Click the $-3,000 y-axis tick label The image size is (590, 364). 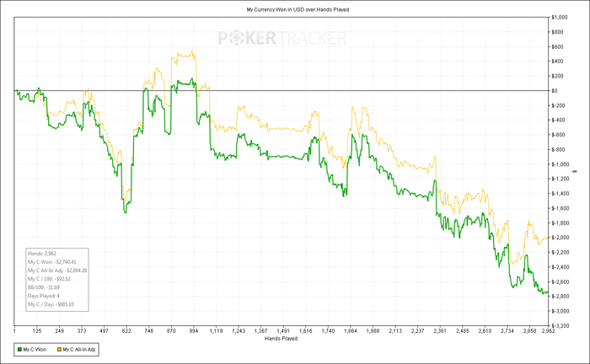pyautogui.click(x=560, y=311)
